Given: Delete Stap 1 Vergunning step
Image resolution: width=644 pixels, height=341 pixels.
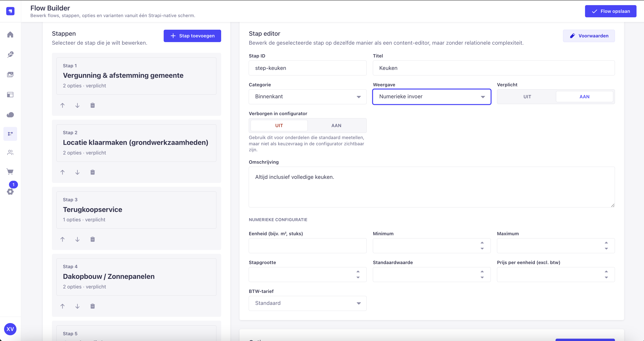Looking at the screenshot, I should [x=93, y=105].
